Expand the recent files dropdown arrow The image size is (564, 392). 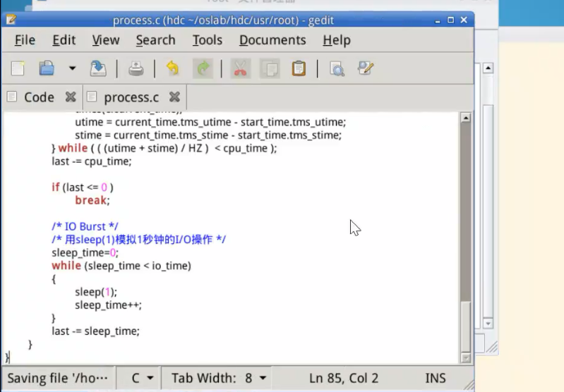pyautogui.click(x=72, y=68)
